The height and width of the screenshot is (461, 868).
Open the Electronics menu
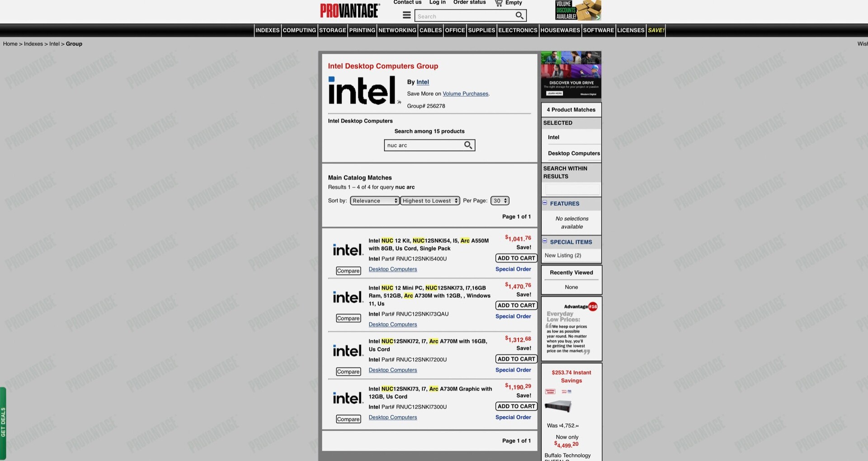coord(518,30)
